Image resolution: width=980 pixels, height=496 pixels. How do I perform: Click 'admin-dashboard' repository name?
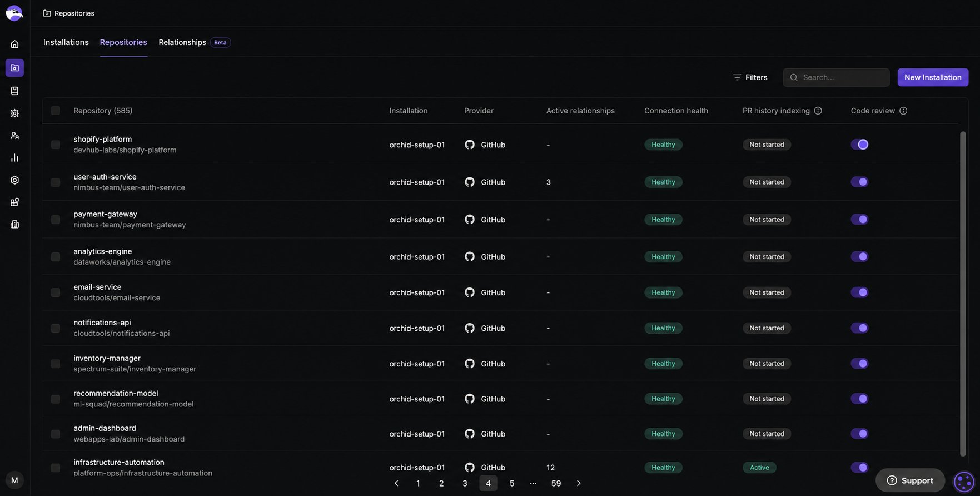(x=105, y=428)
